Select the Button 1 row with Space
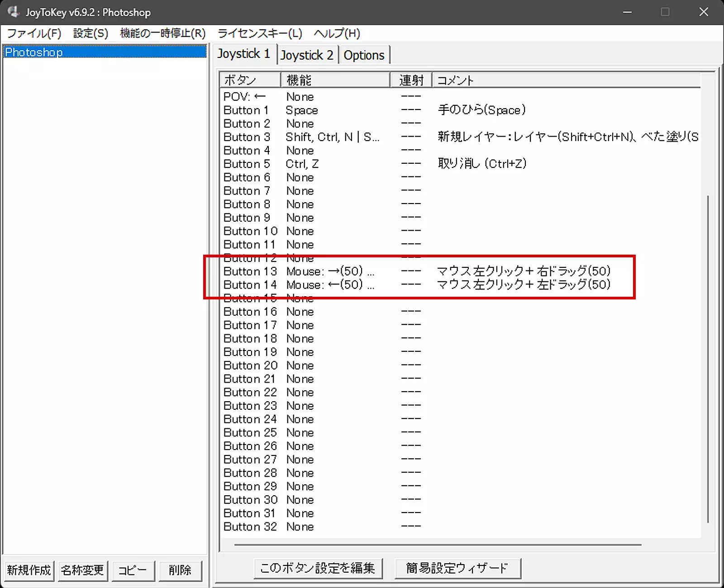Screen dimensions: 724x588 pos(460,110)
